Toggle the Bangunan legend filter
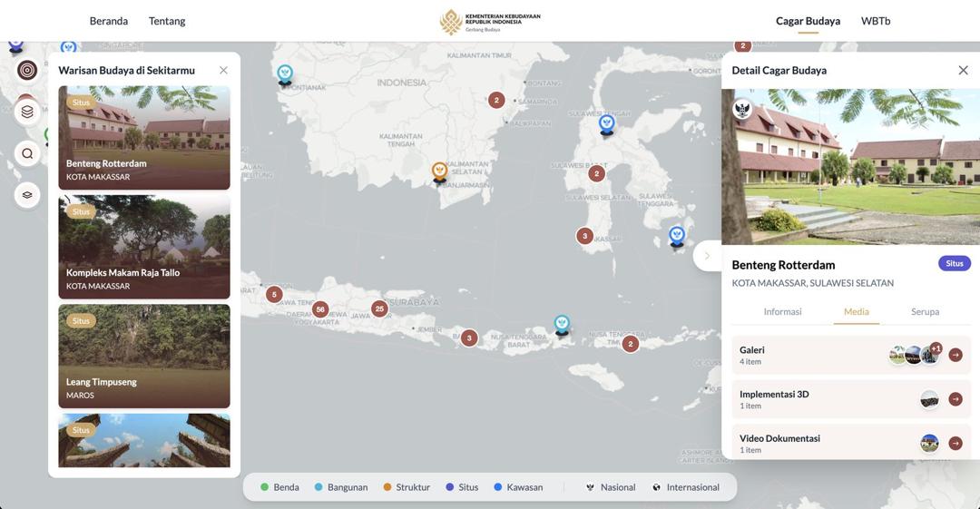Screen dimensions: 980x509 340,487
